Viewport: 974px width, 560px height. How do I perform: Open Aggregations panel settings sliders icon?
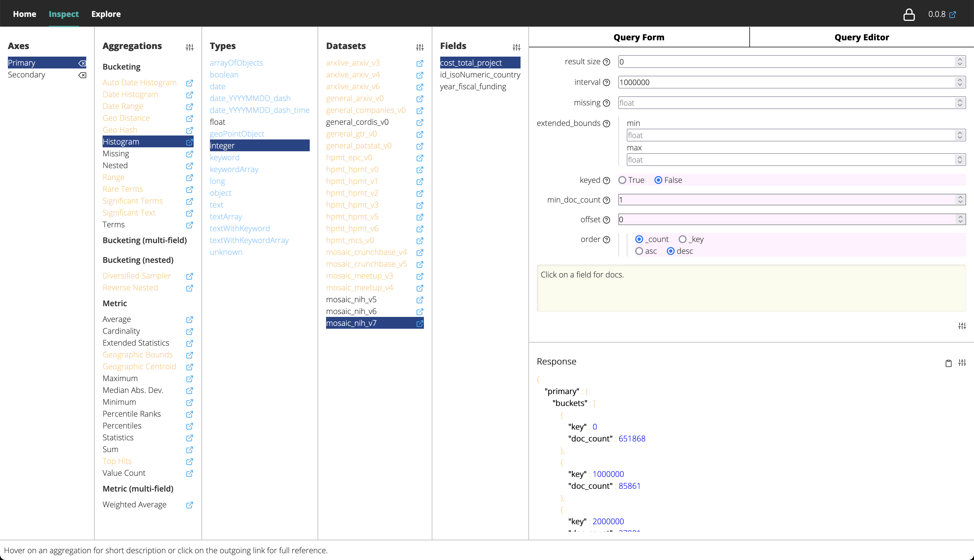(190, 47)
